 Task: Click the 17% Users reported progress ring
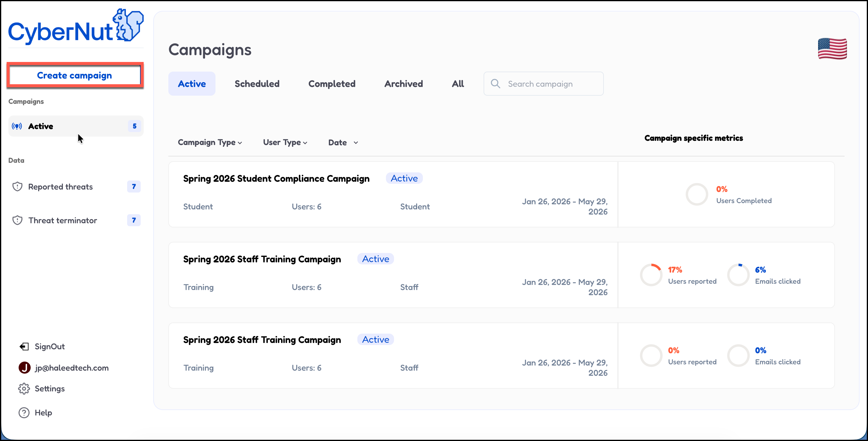pyautogui.click(x=651, y=275)
